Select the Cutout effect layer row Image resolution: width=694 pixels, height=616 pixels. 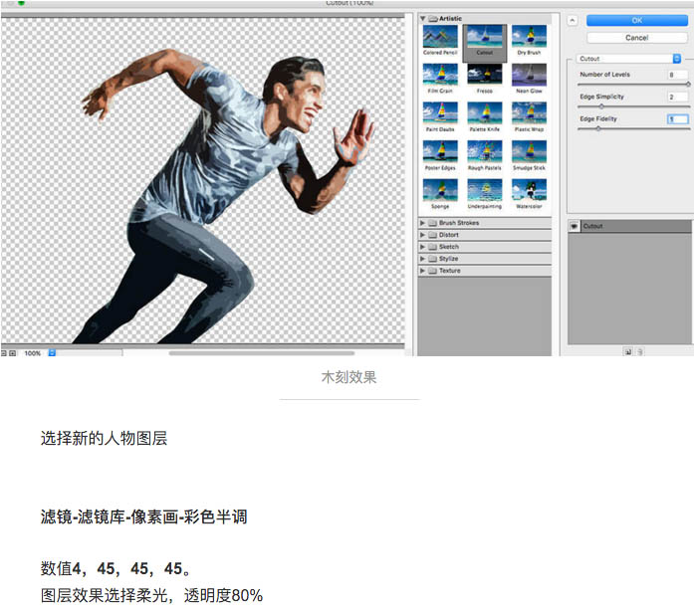(x=629, y=227)
